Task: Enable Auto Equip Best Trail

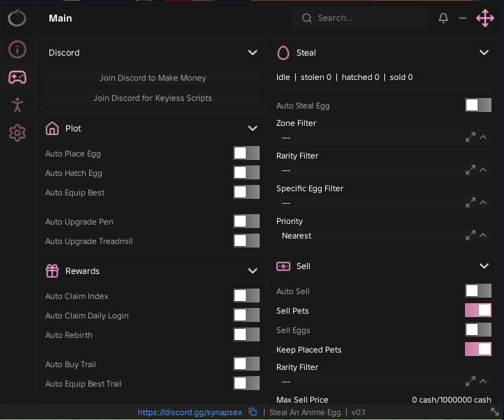Action: (x=246, y=383)
